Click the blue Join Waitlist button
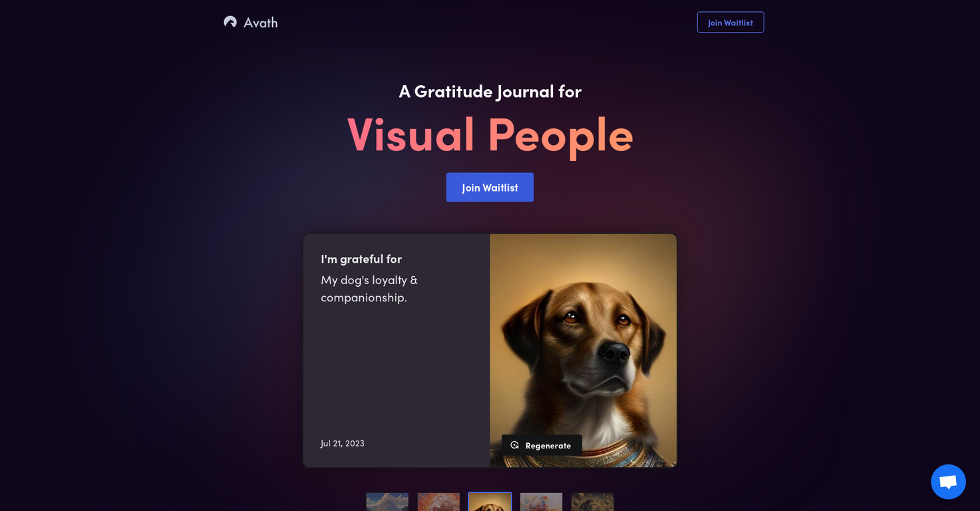Viewport: 980px width, 511px height. (x=490, y=188)
